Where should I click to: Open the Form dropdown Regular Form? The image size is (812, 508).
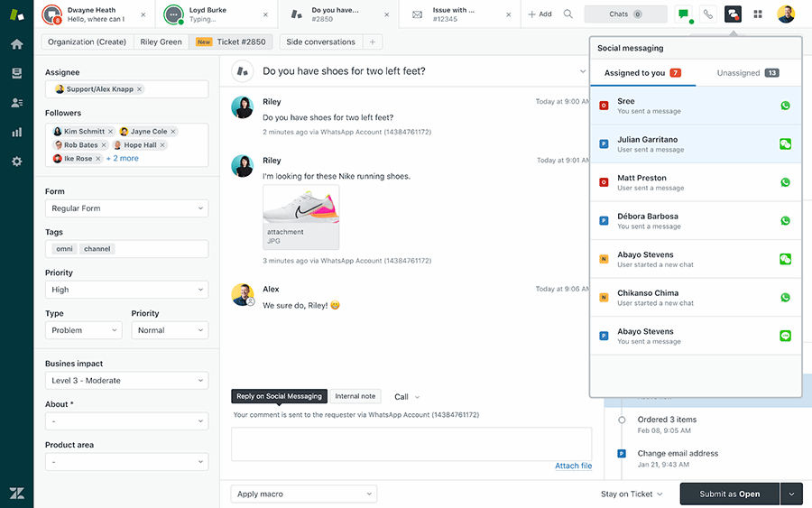click(x=127, y=208)
